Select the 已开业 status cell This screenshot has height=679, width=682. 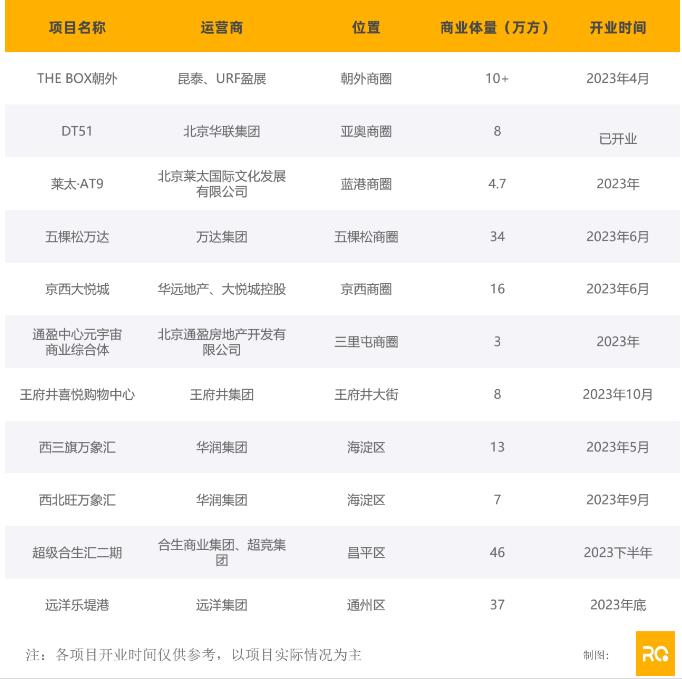click(x=618, y=139)
